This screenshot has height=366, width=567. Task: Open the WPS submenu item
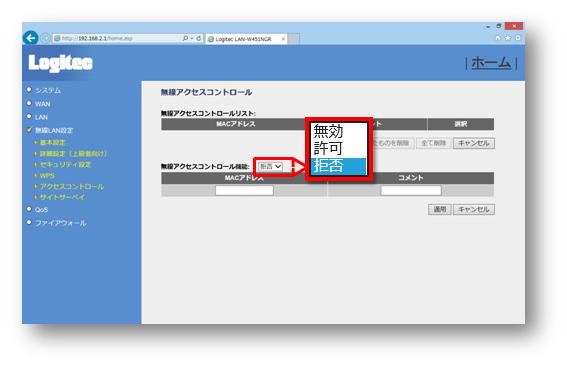click(x=47, y=176)
